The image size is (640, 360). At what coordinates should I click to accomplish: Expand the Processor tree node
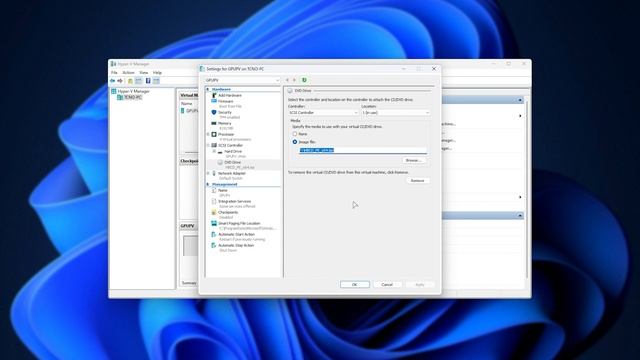(x=208, y=134)
